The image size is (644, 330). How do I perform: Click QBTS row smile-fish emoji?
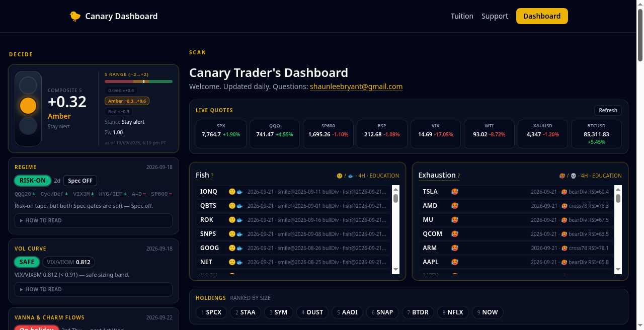coord(236,206)
